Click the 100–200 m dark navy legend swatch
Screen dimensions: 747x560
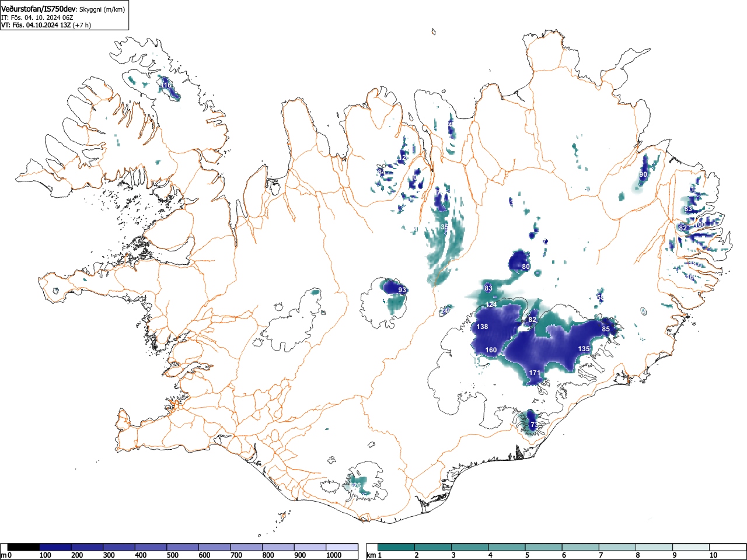coord(55,547)
